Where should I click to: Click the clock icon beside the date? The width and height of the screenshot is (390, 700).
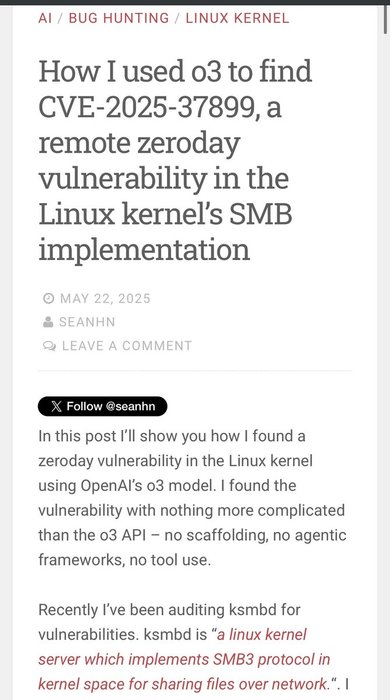pyautogui.click(x=48, y=298)
